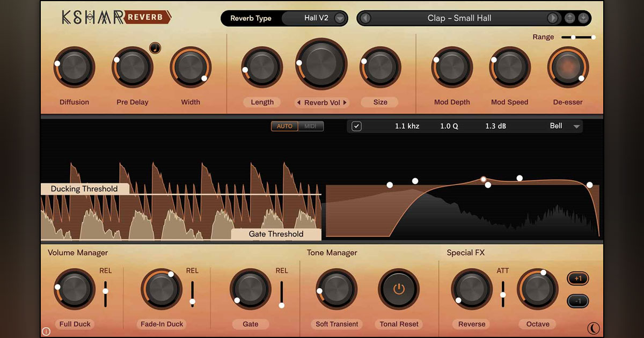Click the Full Duck knob
Image resolution: width=644 pixels, height=338 pixels.
click(75, 289)
